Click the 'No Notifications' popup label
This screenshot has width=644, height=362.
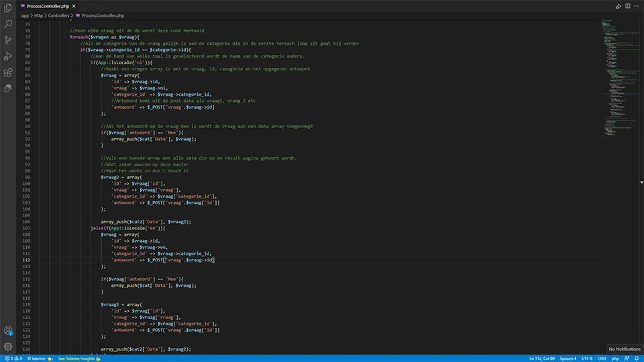[x=625, y=349]
